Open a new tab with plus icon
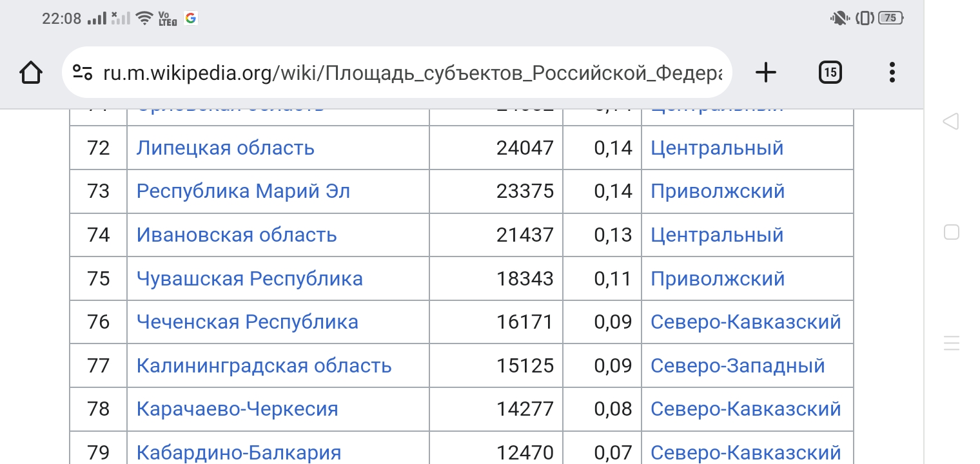 (765, 72)
